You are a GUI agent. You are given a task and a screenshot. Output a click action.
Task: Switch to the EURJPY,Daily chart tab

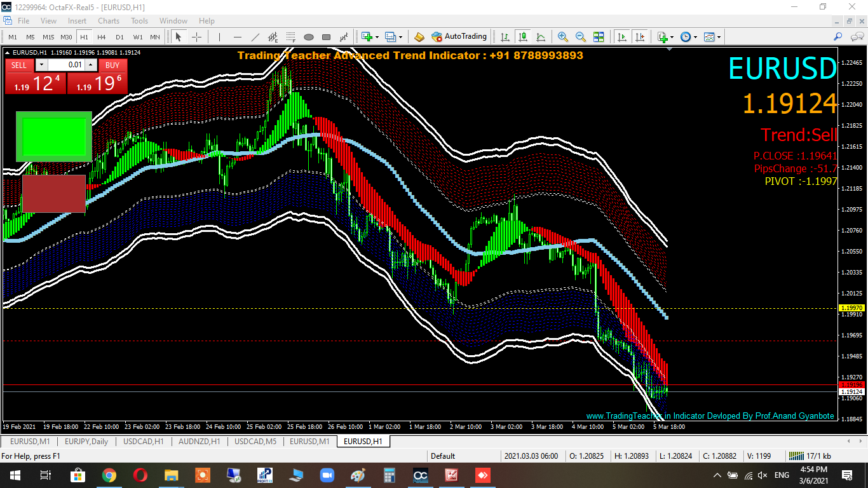(x=86, y=441)
